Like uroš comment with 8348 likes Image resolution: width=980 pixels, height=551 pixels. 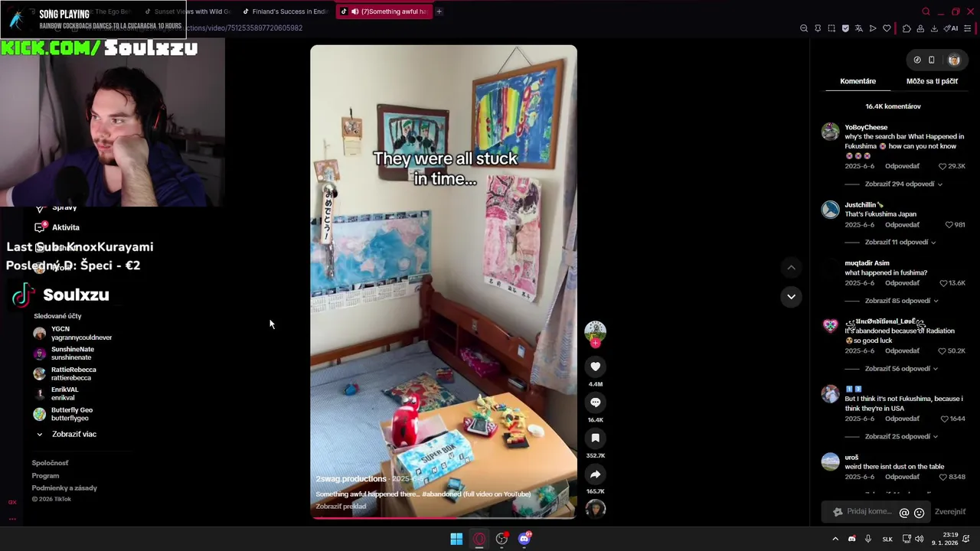942,478
